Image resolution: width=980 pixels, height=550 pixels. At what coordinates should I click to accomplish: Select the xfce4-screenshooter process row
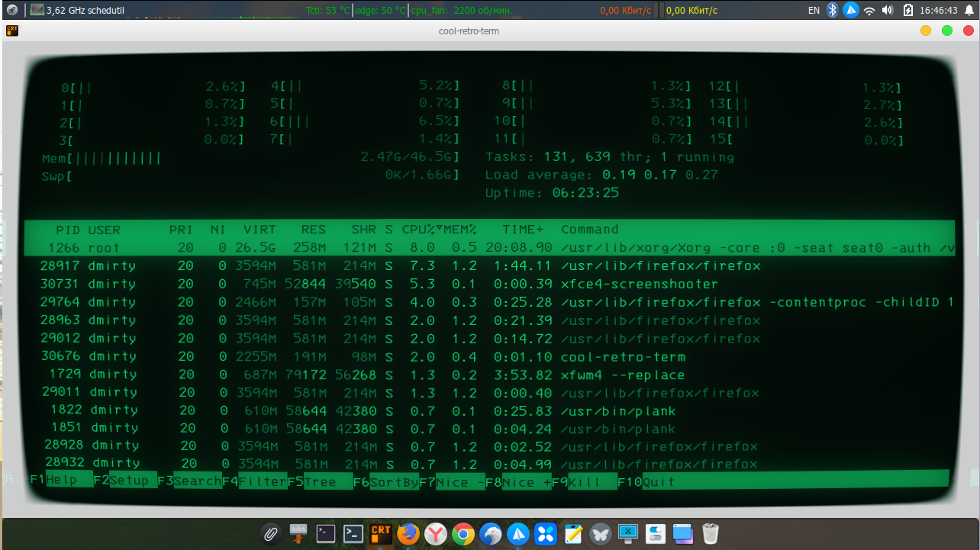(x=490, y=284)
